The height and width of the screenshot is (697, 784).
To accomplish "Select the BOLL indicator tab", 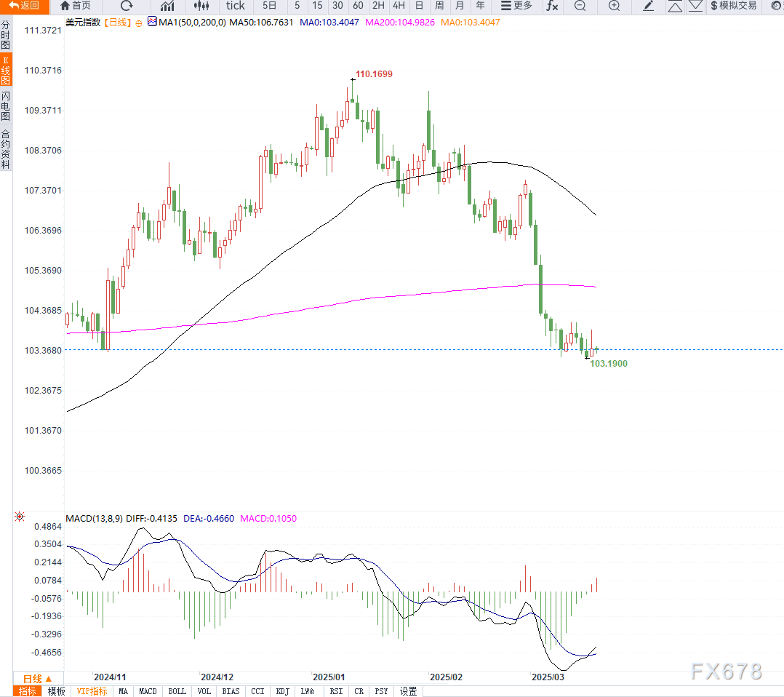I will click(177, 691).
